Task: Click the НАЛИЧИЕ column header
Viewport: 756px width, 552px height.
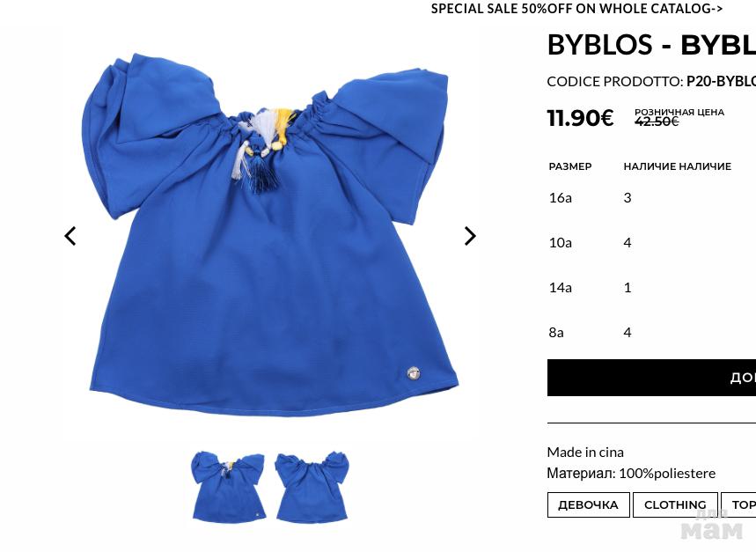Action: click(678, 166)
